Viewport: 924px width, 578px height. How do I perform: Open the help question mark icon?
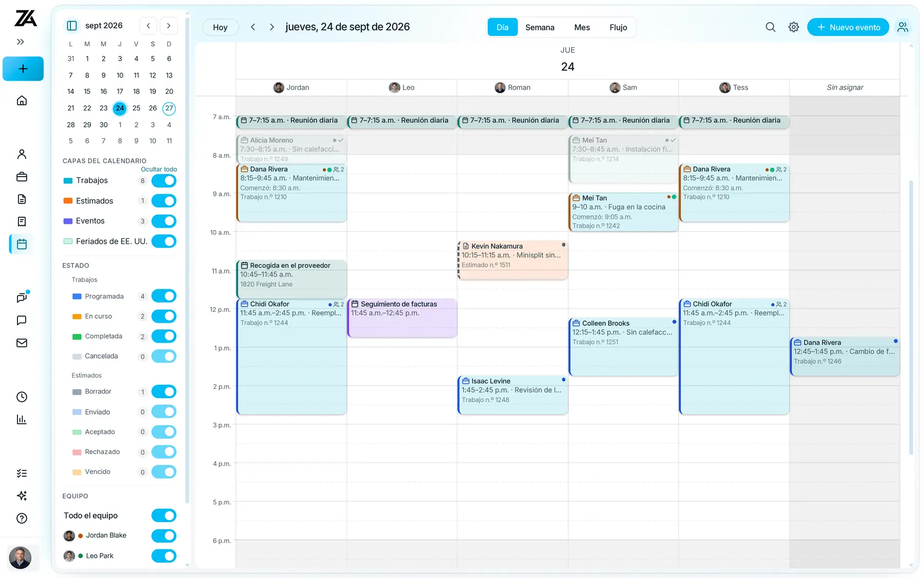point(22,518)
